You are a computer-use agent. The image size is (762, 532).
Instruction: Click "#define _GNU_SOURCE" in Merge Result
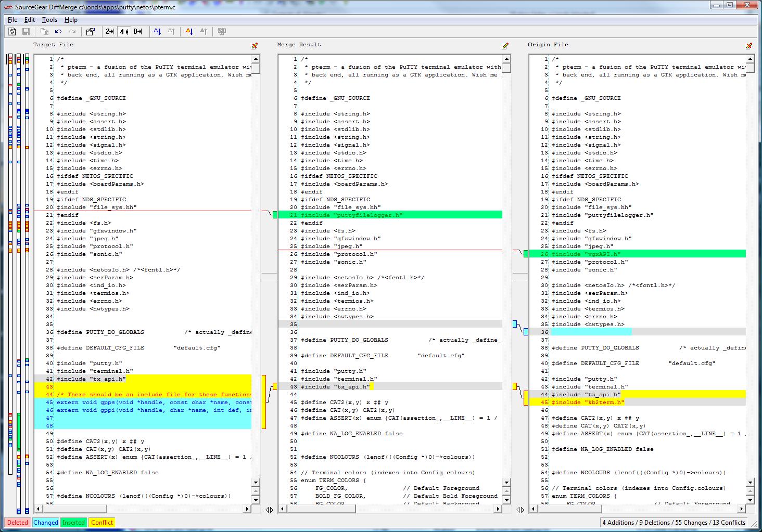click(335, 98)
